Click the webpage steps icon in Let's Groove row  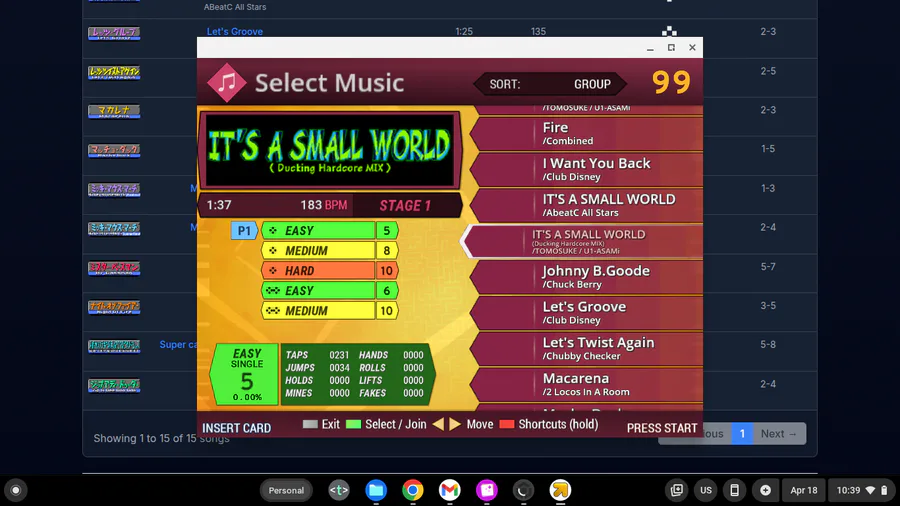coord(669,31)
